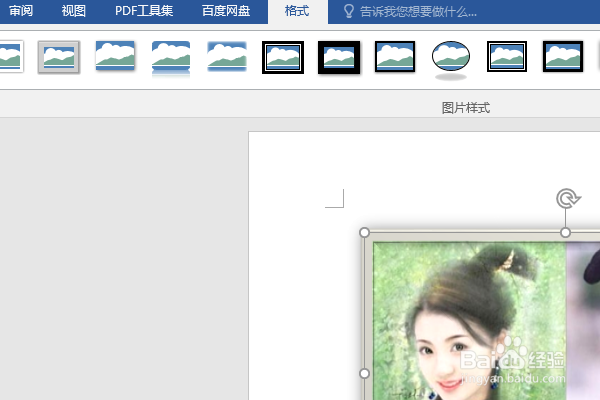Switch to the 百度网盘 tab
The width and height of the screenshot is (600, 400).
tap(226, 11)
